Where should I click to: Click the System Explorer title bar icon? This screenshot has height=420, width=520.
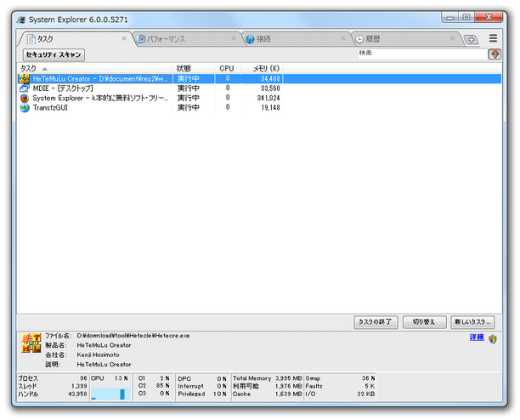coord(21,20)
